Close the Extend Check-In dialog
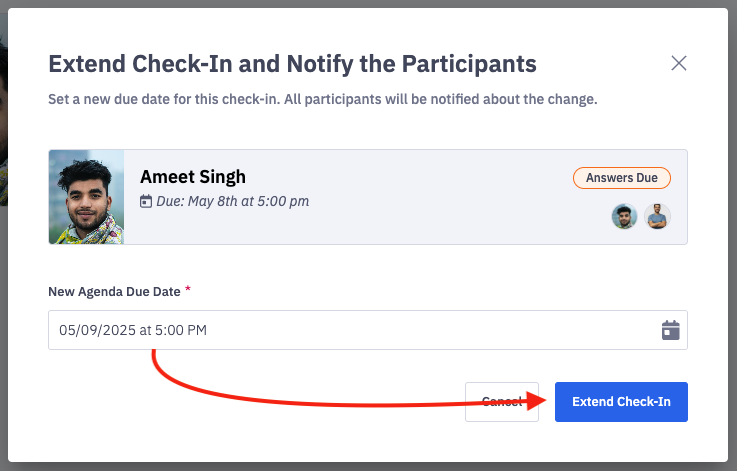Screen dimensions: 737x471 pos(679,63)
